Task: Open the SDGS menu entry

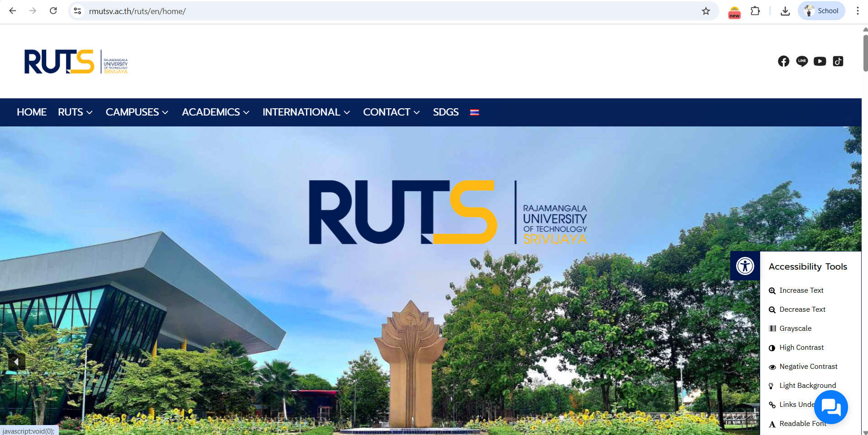Action: [x=446, y=112]
